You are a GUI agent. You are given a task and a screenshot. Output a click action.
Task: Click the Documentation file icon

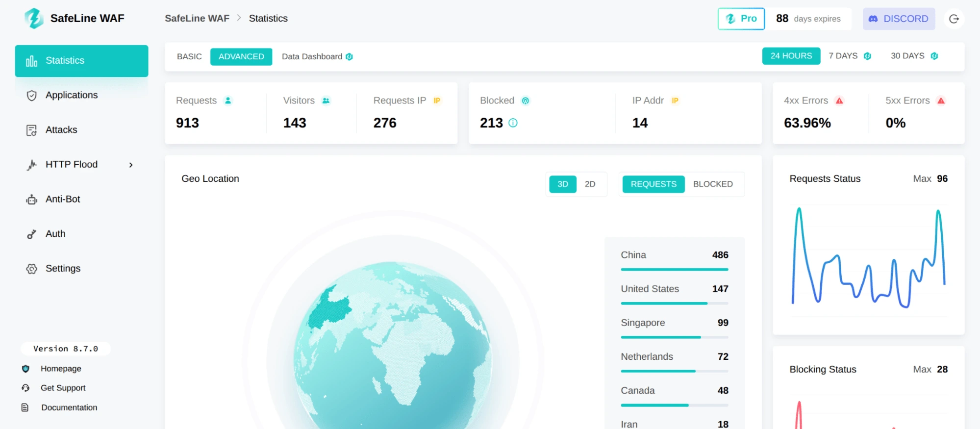pos(25,407)
